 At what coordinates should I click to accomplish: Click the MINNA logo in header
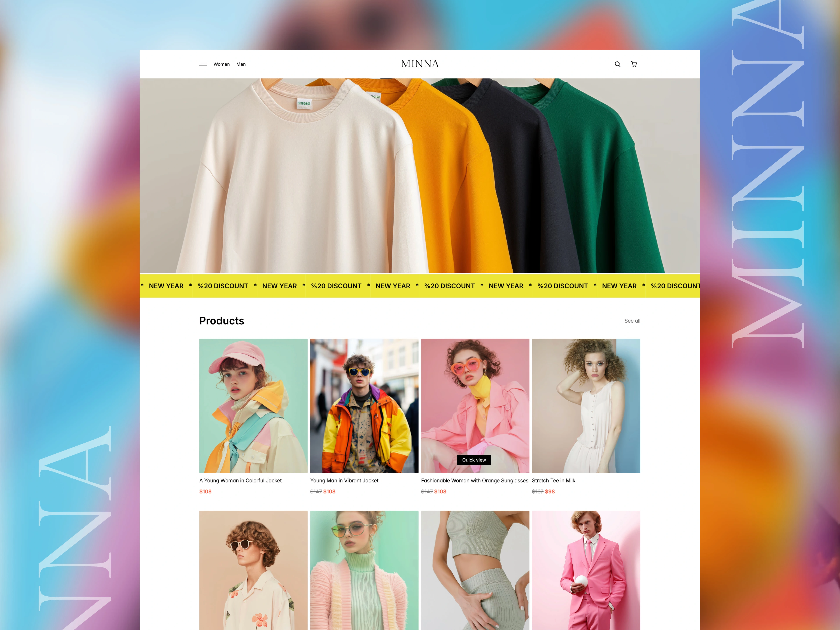click(420, 64)
